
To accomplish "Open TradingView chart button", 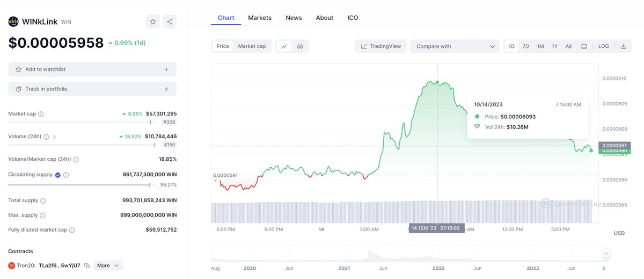I will [x=381, y=46].
